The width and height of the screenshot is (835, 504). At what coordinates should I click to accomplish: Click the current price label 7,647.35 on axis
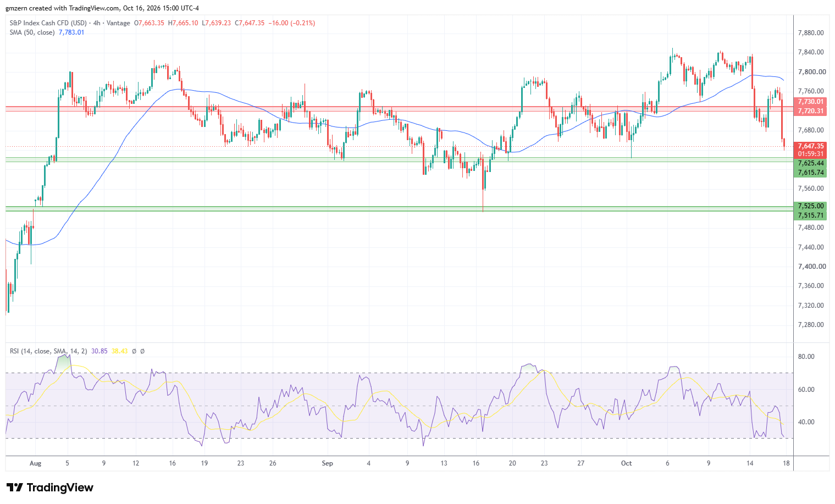[x=811, y=146]
